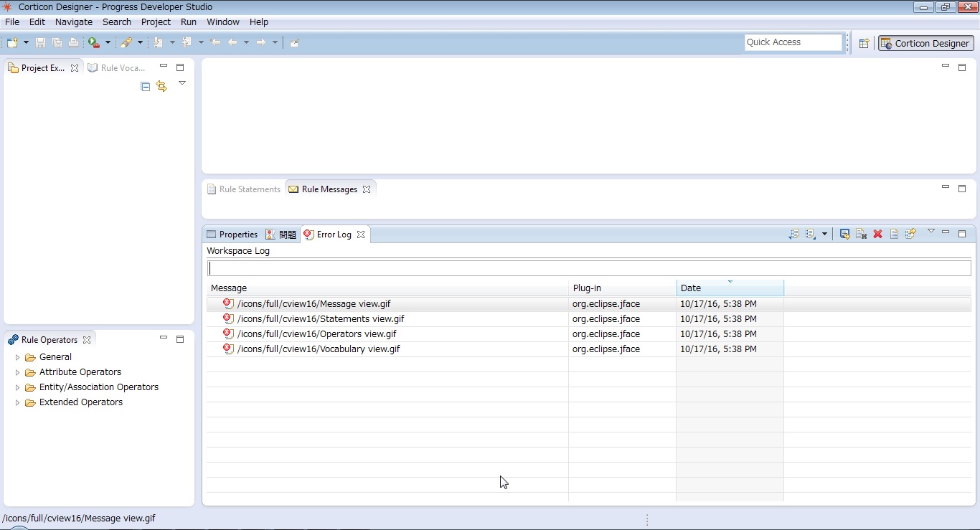The width and height of the screenshot is (980, 530).
Task: Click the Forward navigation arrow icon
Action: click(261, 43)
